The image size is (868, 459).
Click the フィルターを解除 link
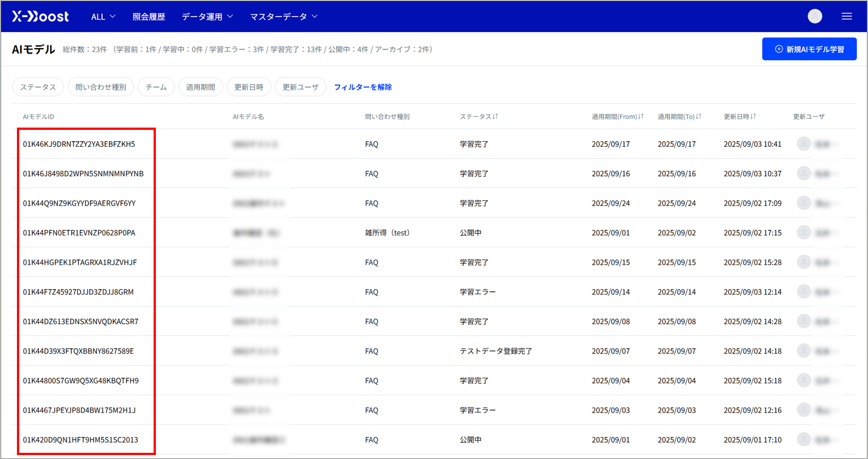pos(363,87)
